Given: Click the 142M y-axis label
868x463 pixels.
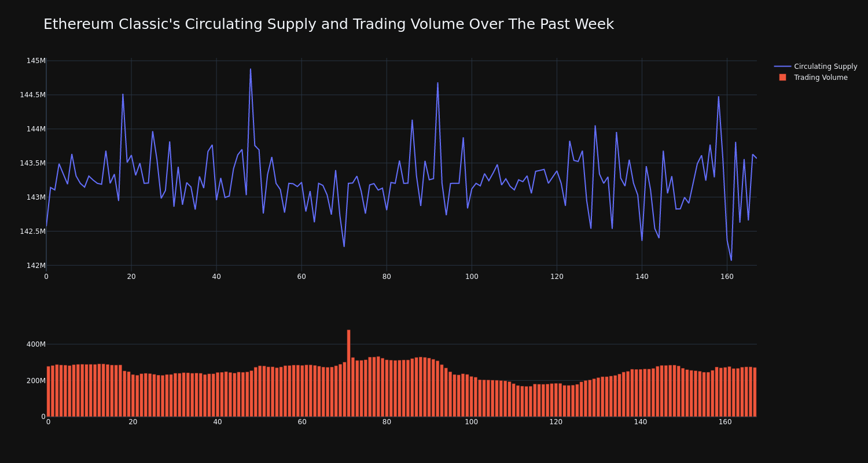Looking at the screenshot, I should click(36, 266).
